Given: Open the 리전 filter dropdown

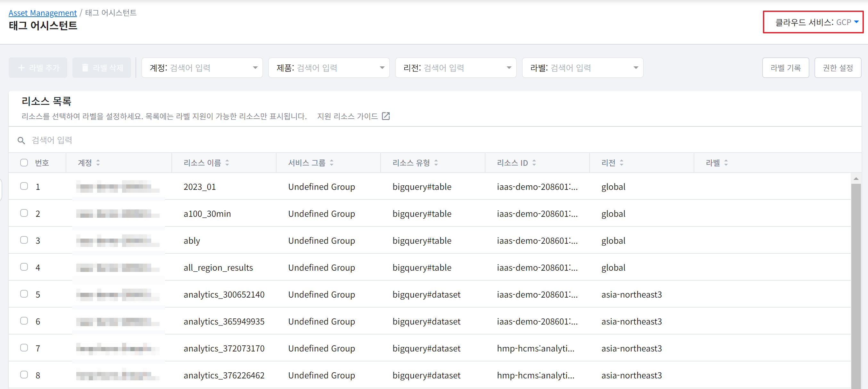Looking at the screenshot, I should tap(509, 68).
